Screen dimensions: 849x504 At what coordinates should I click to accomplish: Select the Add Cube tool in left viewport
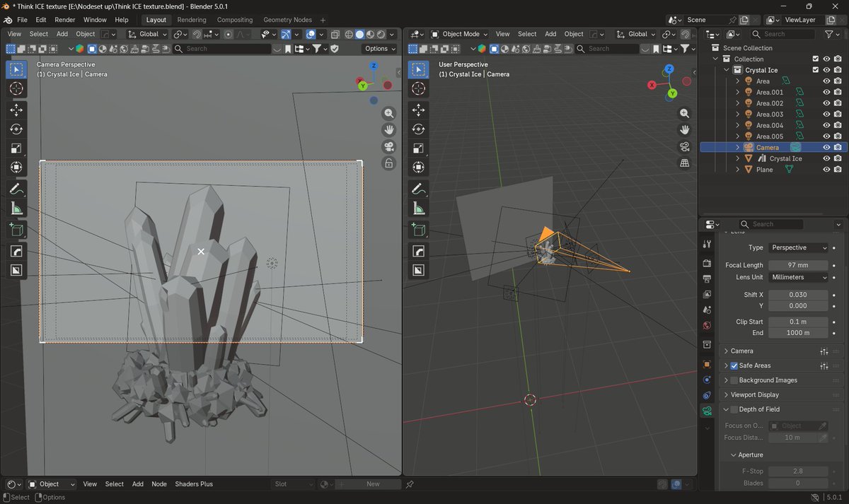coord(17,230)
